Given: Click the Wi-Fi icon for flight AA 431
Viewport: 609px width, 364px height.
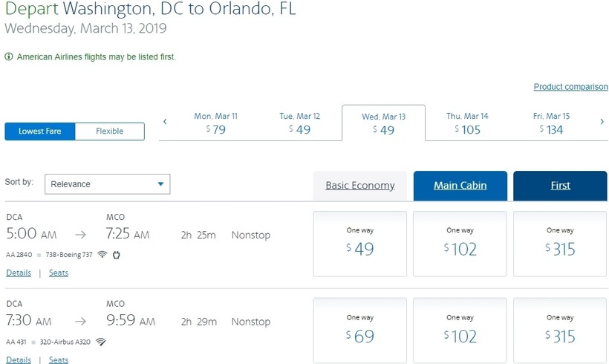Looking at the screenshot, I should [x=100, y=342].
